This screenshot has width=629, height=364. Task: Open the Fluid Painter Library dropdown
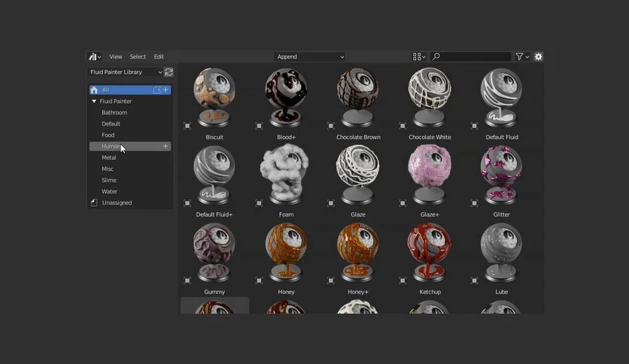(x=125, y=72)
